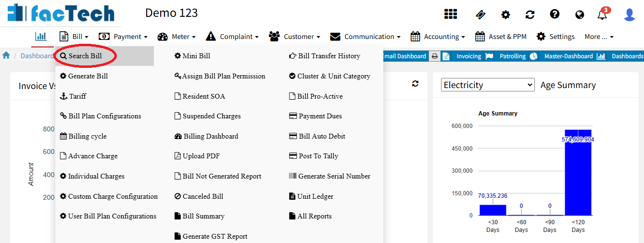Open the help question mark icon
644x243 pixels.
click(555, 14)
